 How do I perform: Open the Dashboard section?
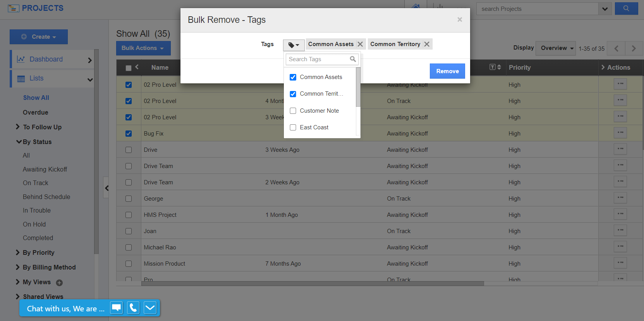pyautogui.click(x=52, y=60)
